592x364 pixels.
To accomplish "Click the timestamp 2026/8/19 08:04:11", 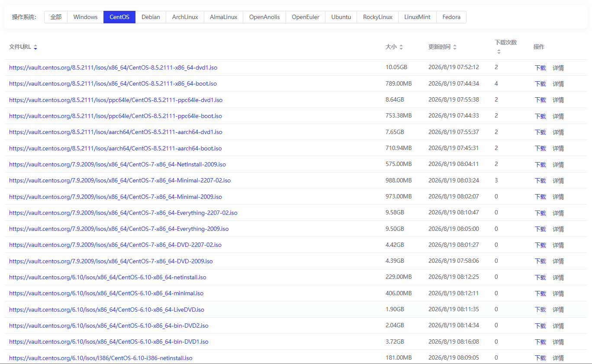I will coord(454,164).
